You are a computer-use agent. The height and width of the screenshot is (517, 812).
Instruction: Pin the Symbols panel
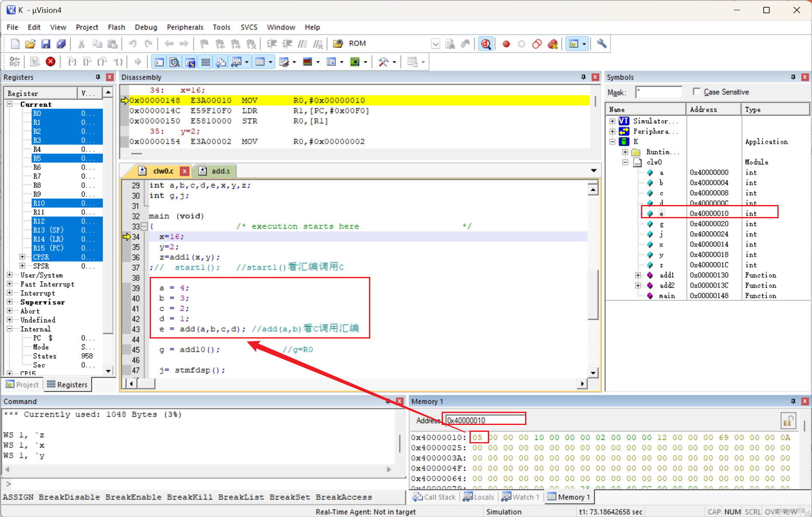pyautogui.click(x=793, y=77)
